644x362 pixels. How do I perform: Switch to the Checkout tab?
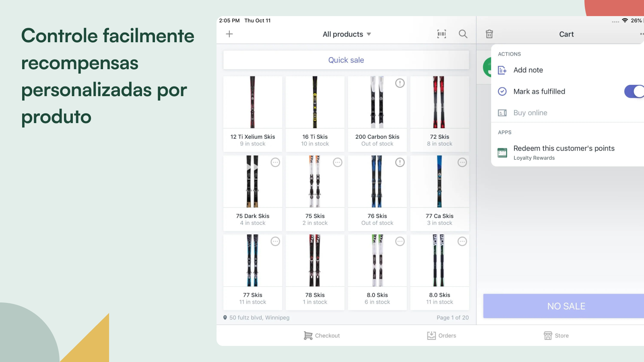point(322,335)
